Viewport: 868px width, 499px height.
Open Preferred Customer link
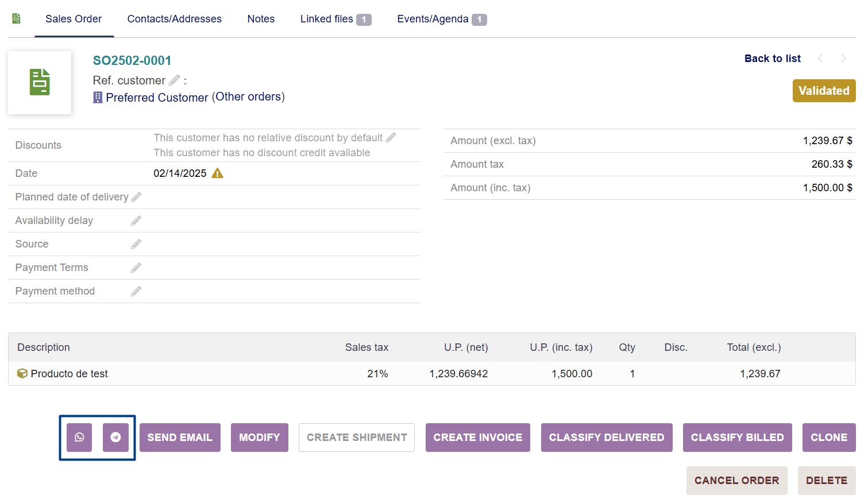coord(157,98)
